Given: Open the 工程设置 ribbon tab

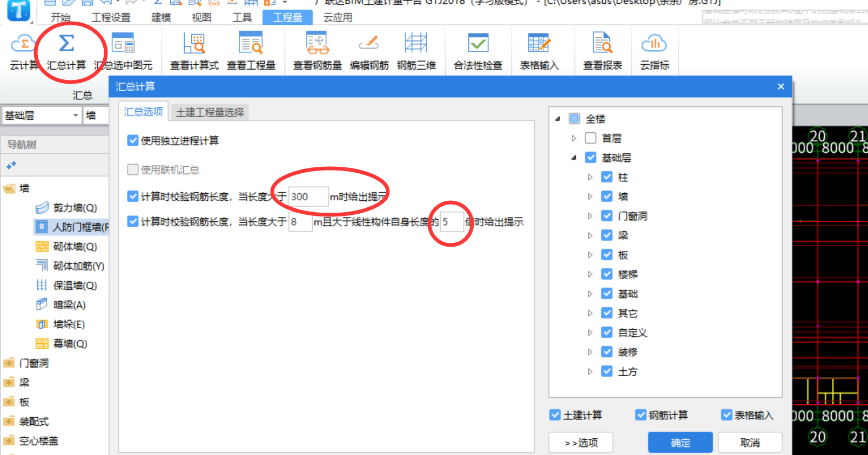Looking at the screenshot, I should coord(111,17).
